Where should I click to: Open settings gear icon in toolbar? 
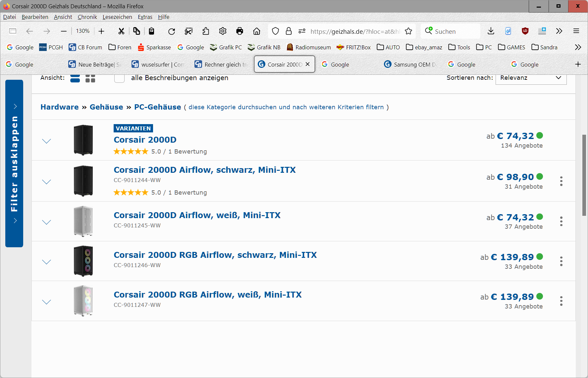(223, 31)
